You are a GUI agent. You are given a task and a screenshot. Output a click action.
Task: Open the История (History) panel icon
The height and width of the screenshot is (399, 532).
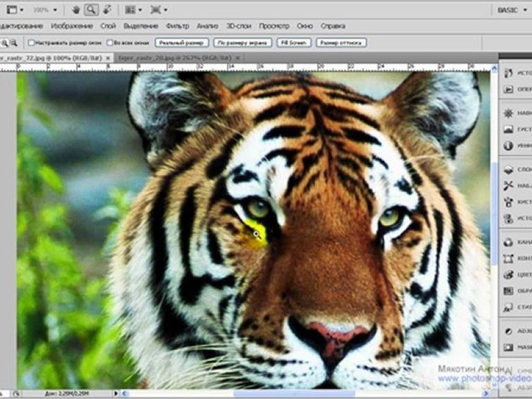click(508, 73)
